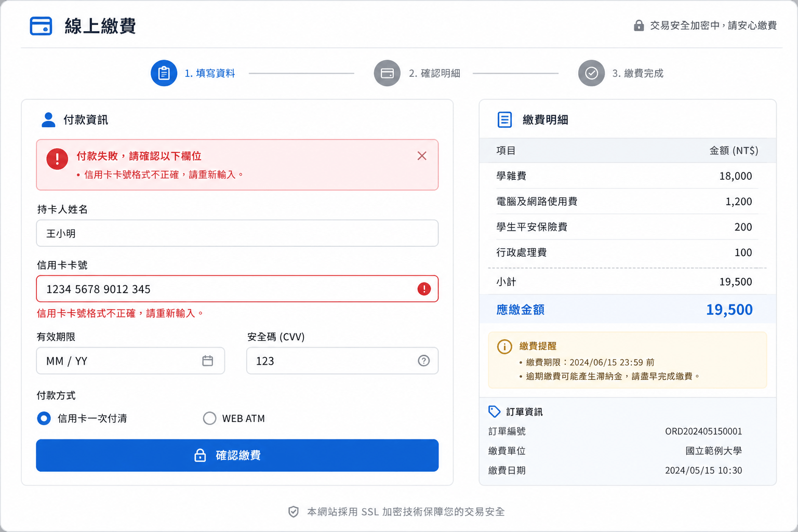Click the credit card logo beside 線上繳費
Viewport: 798px width, 532px height.
pos(41,26)
